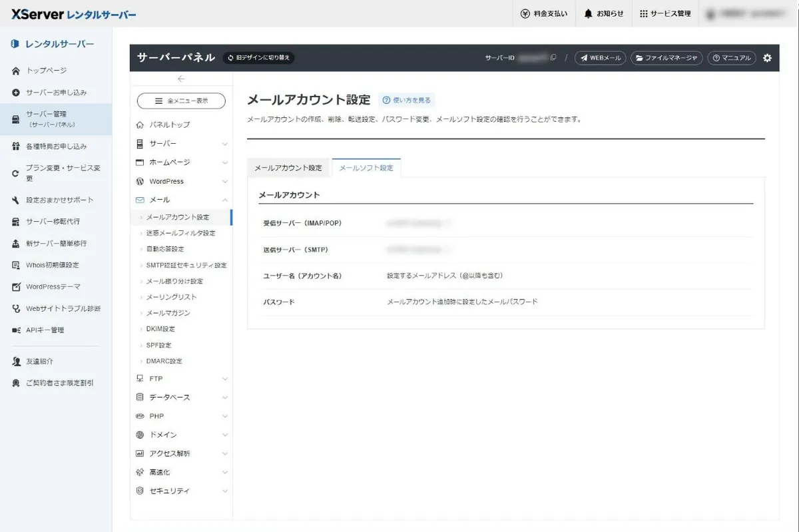The width and height of the screenshot is (799, 532).
Task: Open WEBメール button
Action: (600, 58)
